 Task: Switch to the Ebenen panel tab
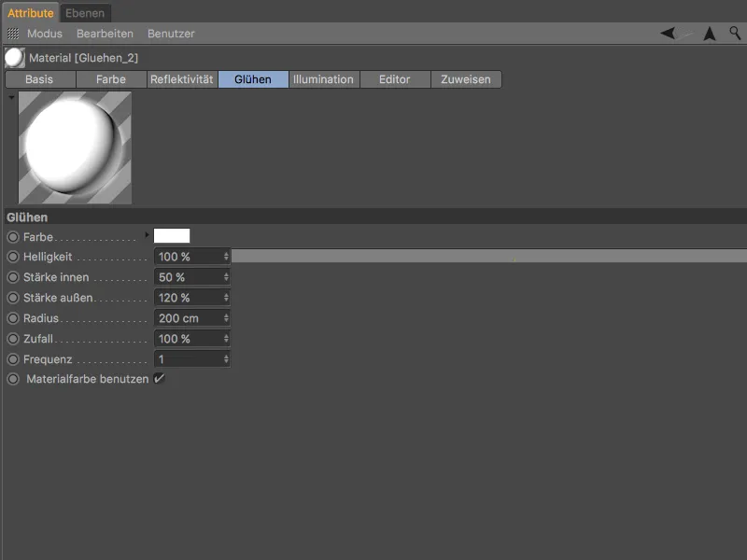pos(85,13)
